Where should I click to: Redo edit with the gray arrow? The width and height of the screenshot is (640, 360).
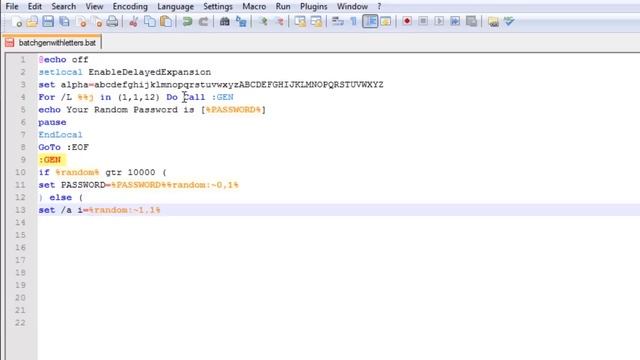point(203,22)
